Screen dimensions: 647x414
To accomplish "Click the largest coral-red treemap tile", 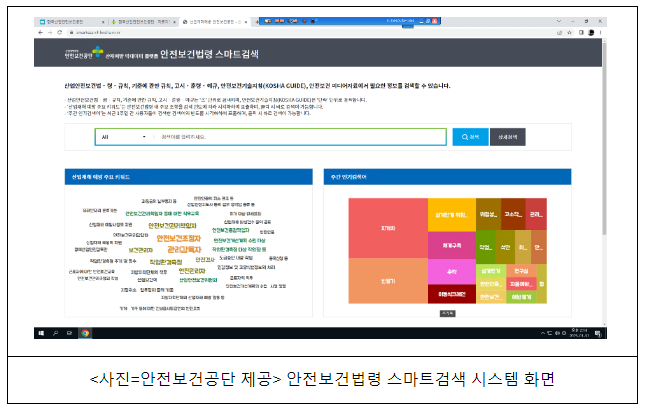I will tap(388, 228).
